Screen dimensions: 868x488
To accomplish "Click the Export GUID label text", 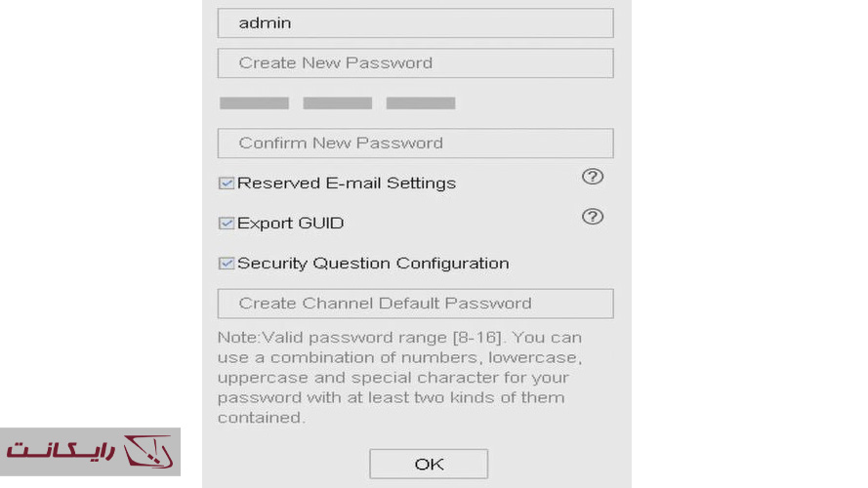I will pos(291,224).
